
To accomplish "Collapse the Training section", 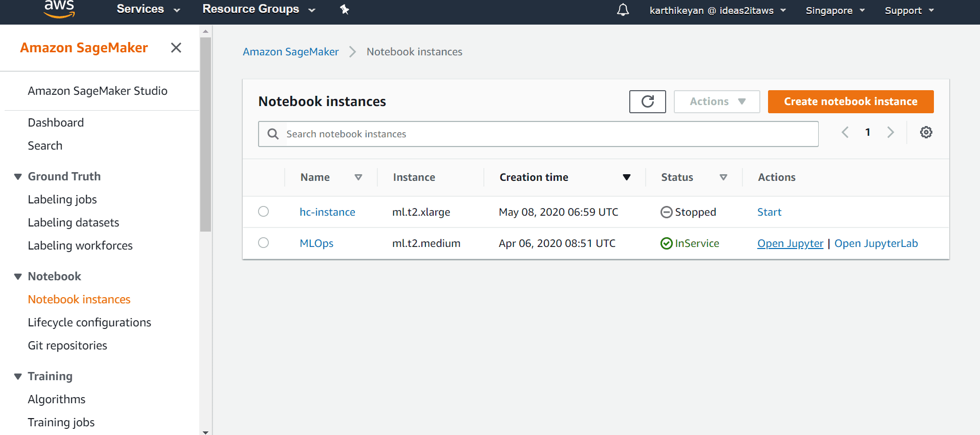I will [18, 377].
